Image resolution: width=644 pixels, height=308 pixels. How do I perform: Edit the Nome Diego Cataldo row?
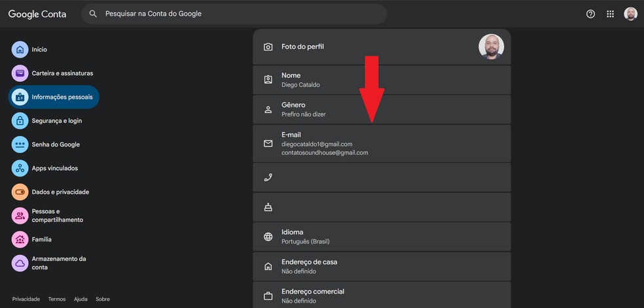coord(382,80)
